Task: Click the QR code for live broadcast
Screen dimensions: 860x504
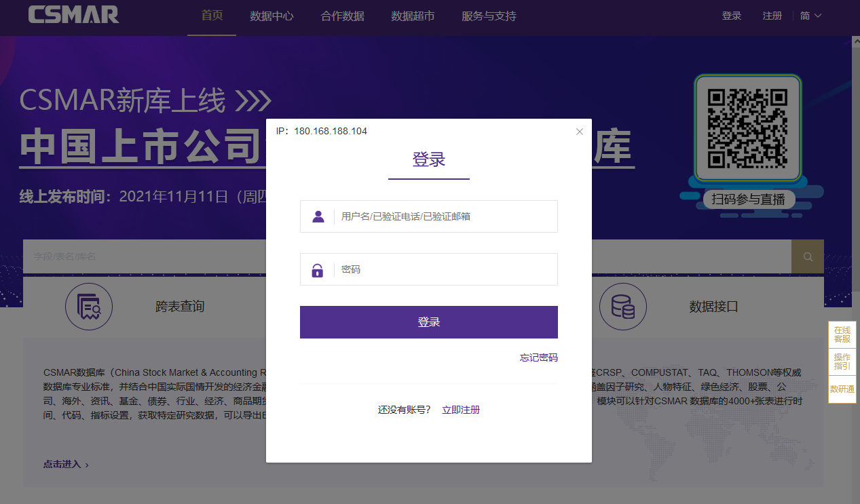Action: [x=747, y=129]
